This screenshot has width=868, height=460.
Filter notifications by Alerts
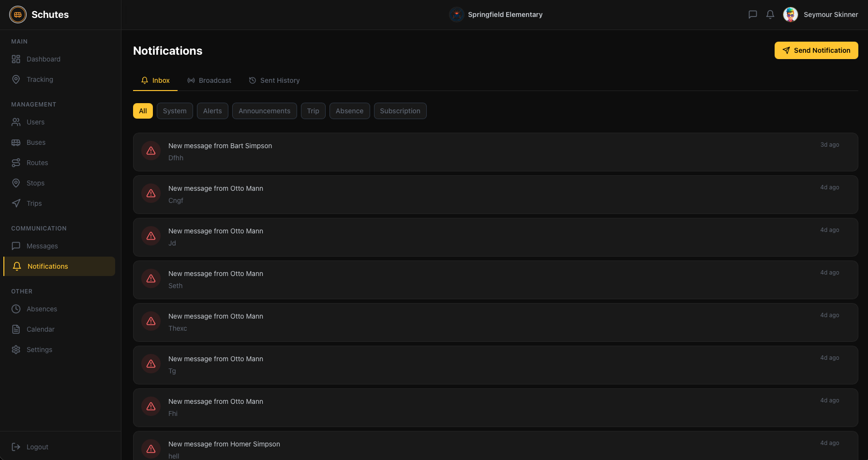[212, 111]
